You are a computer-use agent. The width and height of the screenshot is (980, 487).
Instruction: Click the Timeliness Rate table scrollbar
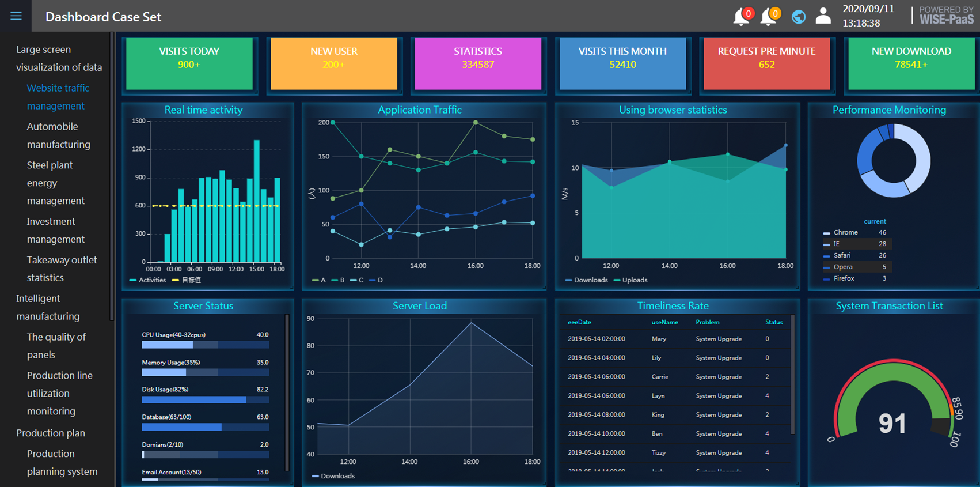[x=793, y=375]
